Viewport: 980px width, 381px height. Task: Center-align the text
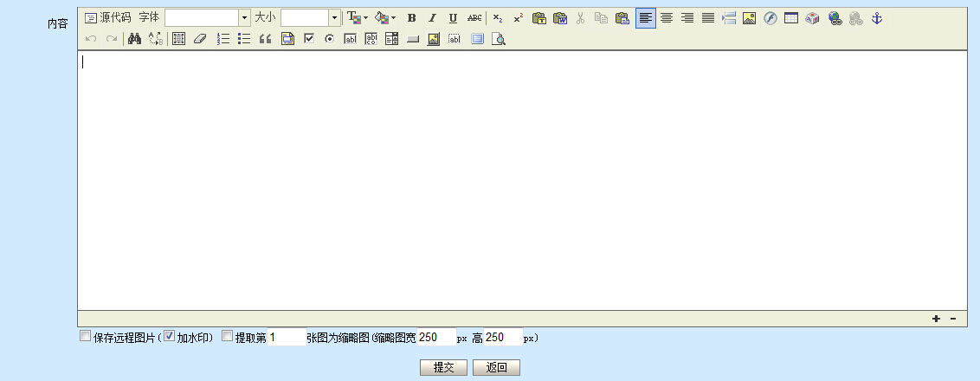(667, 18)
